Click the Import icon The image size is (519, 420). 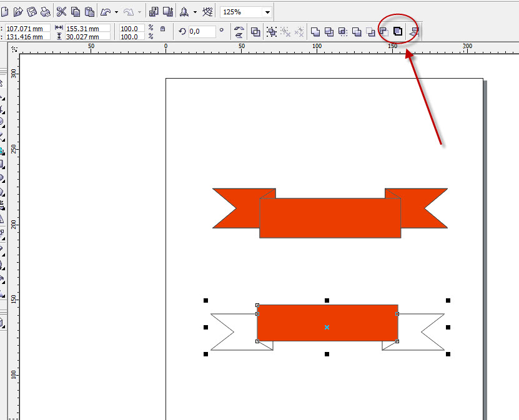pos(154,12)
